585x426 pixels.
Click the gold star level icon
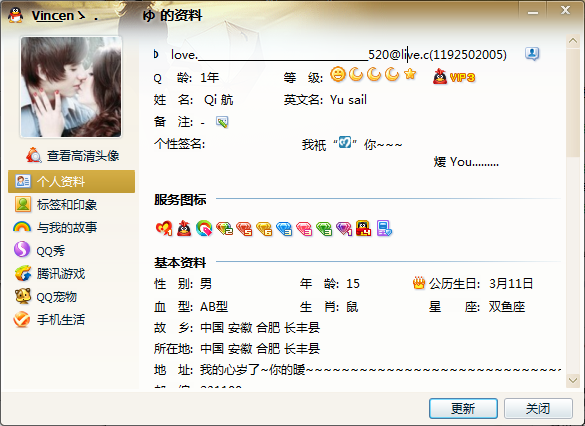click(410, 74)
